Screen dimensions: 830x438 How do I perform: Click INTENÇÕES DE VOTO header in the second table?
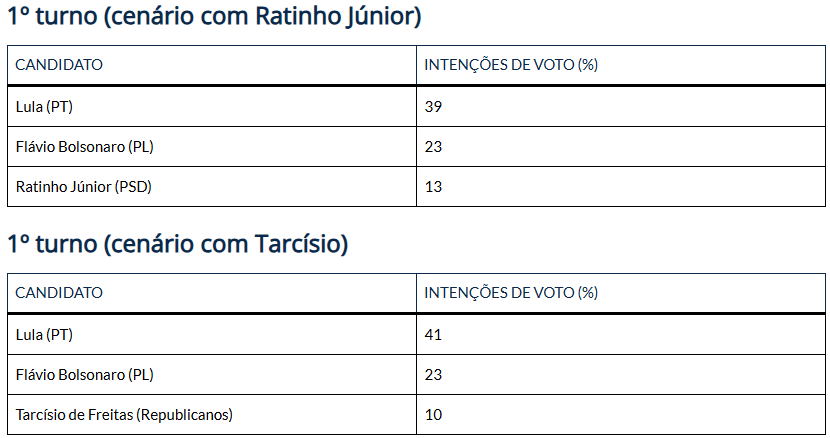coord(511,293)
